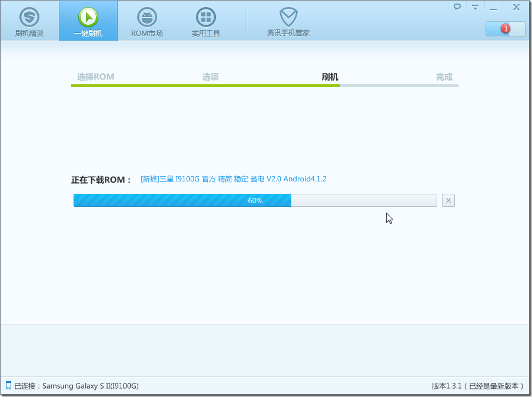Minimize the window
The height and width of the screenshot is (397, 532).
[494, 8]
